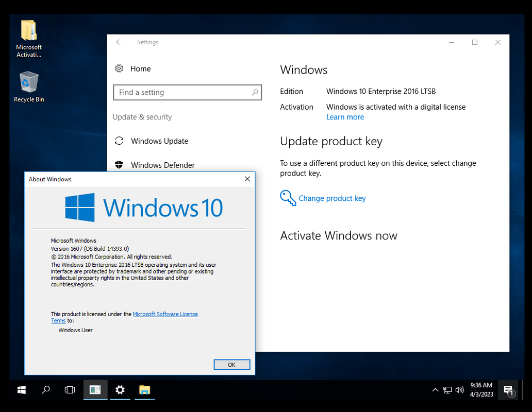
Task: Show hidden system tray icons
Action: click(x=435, y=390)
